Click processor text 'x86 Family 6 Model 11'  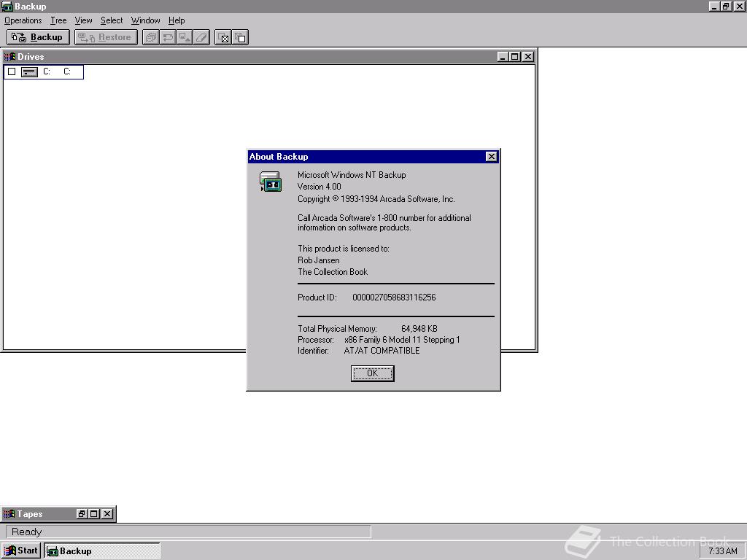coord(382,340)
